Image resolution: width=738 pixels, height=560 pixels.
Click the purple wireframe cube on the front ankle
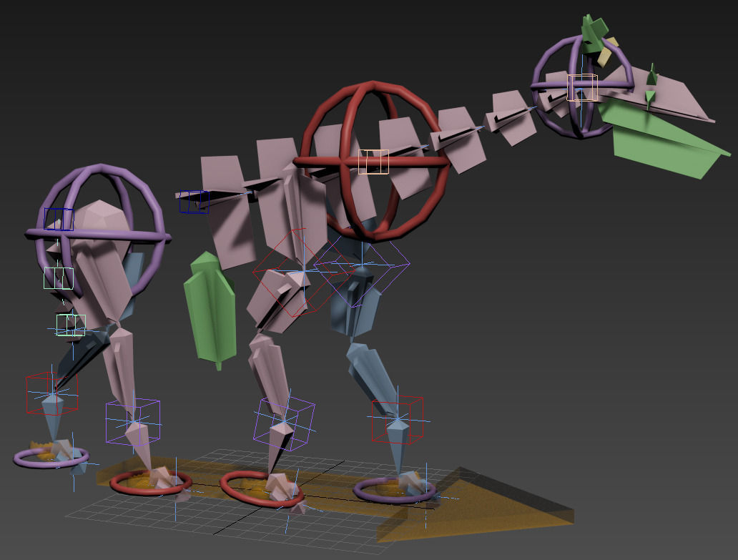pos(284,423)
